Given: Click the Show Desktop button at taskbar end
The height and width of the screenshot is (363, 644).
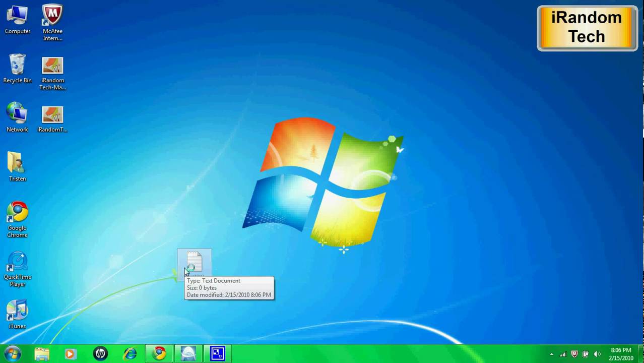Looking at the screenshot, I should tap(640, 354).
